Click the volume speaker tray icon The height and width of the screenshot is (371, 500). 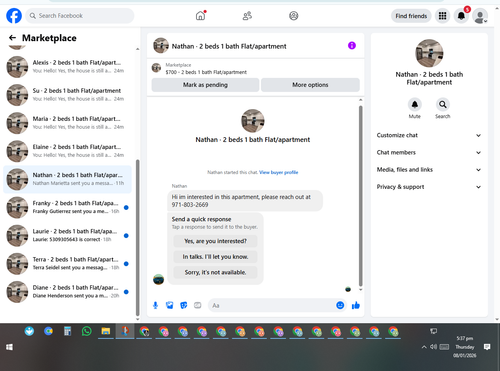click(433, 347)
